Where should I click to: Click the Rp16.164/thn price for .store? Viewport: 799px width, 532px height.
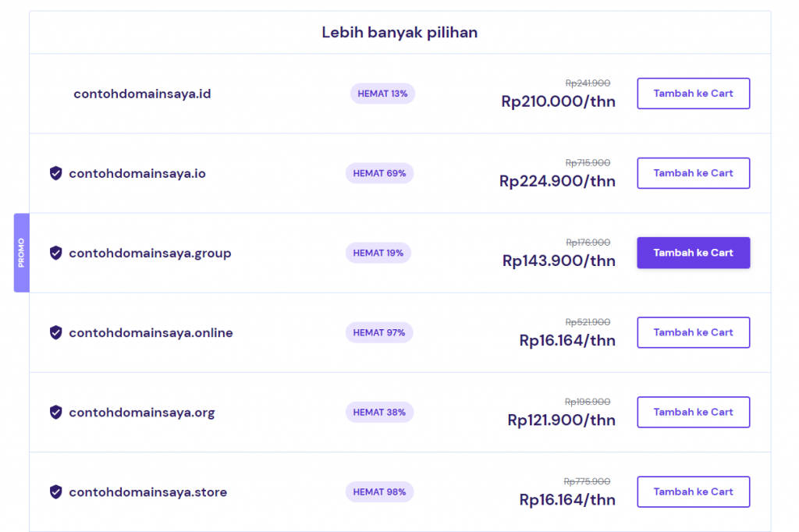tap(567, 499)
